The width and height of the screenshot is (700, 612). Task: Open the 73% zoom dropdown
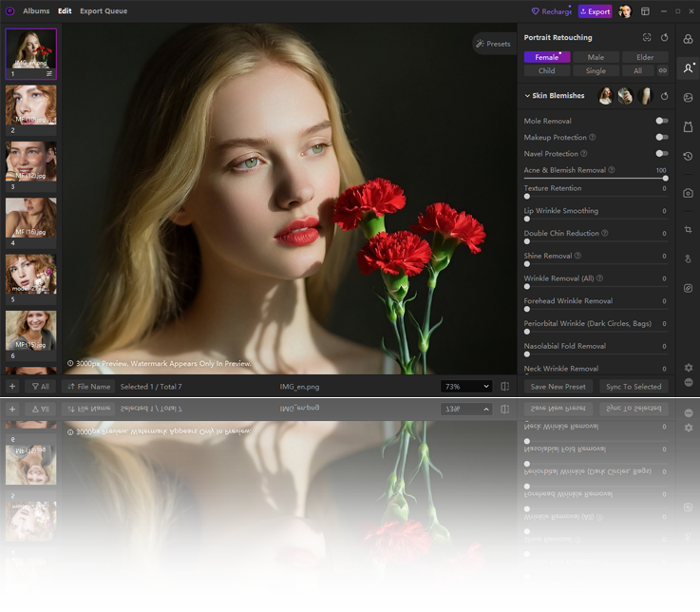click(x=466, y=387)
